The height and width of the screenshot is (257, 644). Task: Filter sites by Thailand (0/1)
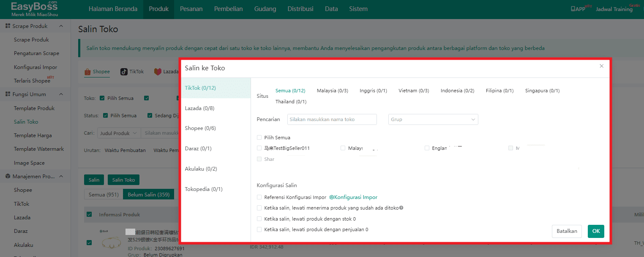point(291,102)
